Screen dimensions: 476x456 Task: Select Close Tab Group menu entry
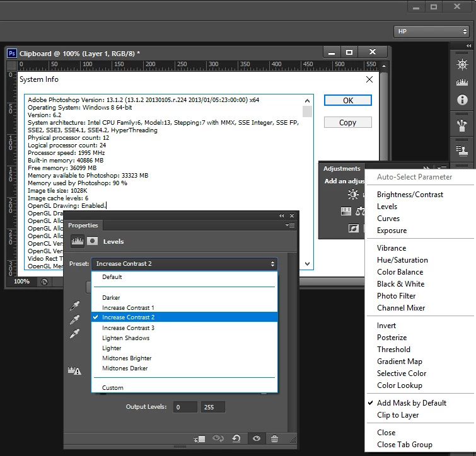[x=421, y=445]
